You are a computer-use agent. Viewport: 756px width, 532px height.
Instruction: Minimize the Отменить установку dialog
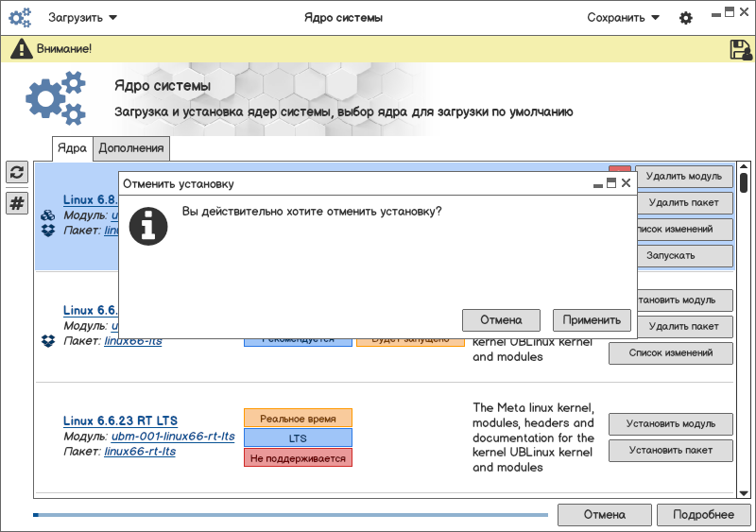point(598,185)
